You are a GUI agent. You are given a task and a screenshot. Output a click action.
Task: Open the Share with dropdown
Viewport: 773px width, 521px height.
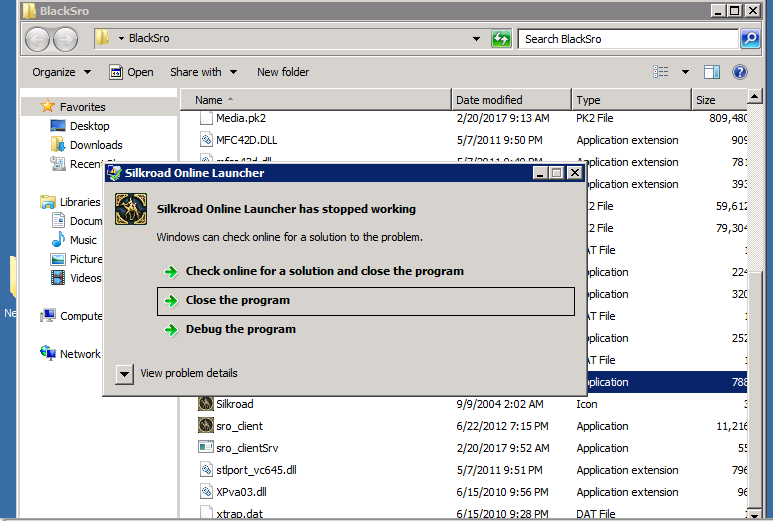tap(203, 72)
